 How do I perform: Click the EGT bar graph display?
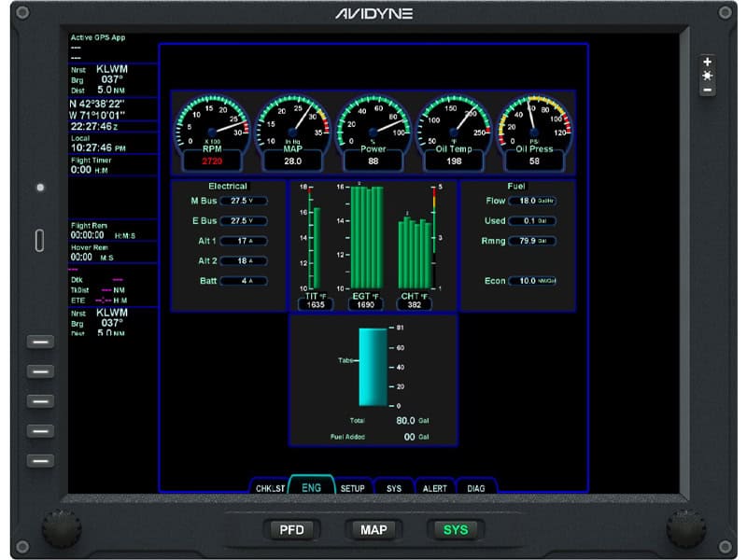pyautogui.click(x=364, y=233)
